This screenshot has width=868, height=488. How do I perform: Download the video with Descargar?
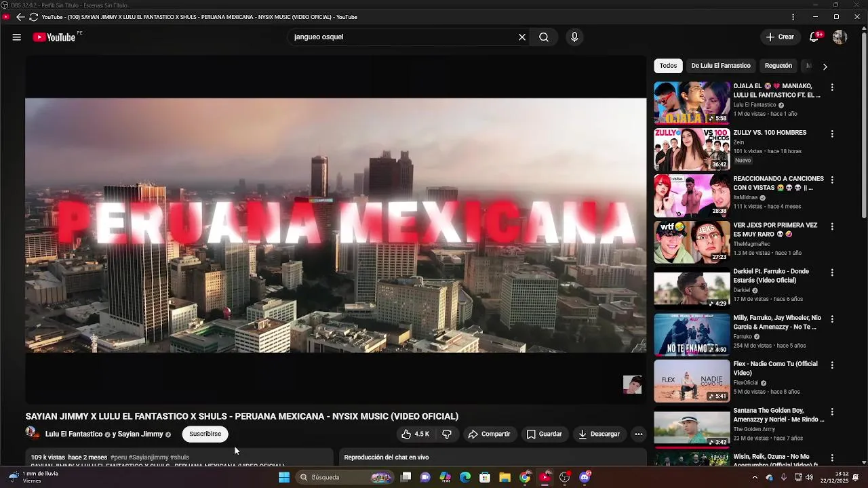coord(599,434)
